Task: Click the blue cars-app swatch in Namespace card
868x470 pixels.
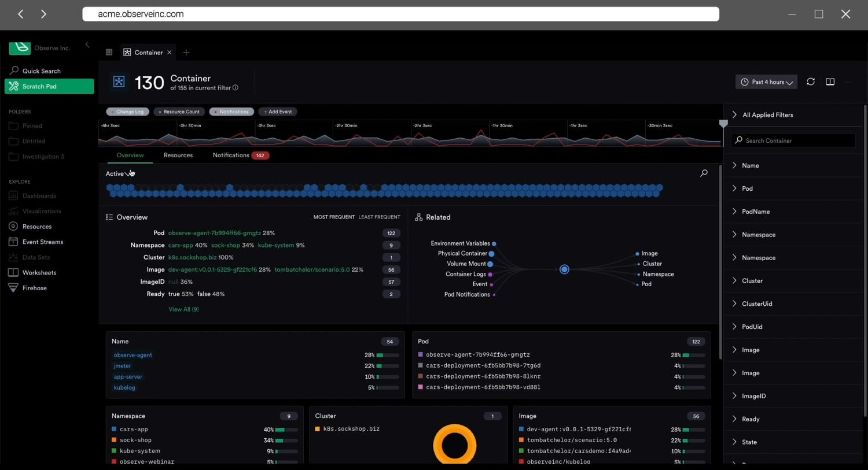Action: pyautogui.click(x=114, y=429)
